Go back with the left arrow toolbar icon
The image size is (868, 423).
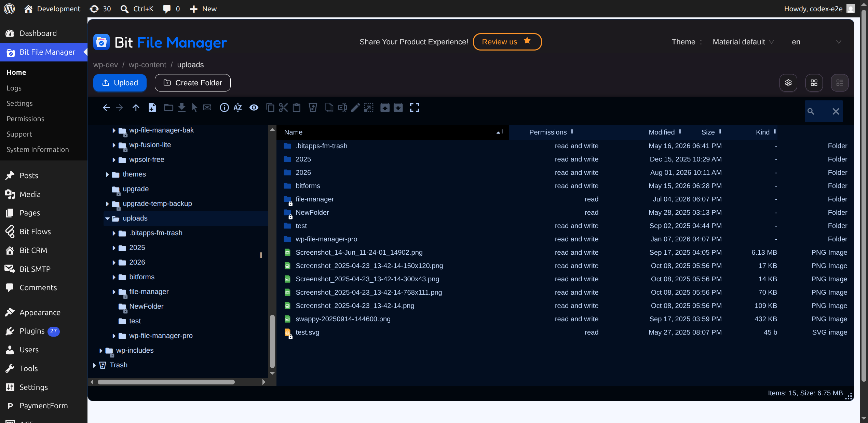click(106, 108)
